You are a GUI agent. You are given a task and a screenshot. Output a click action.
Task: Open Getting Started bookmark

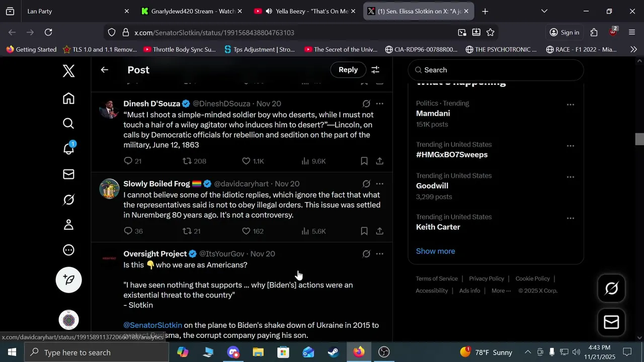pos(31,49)
